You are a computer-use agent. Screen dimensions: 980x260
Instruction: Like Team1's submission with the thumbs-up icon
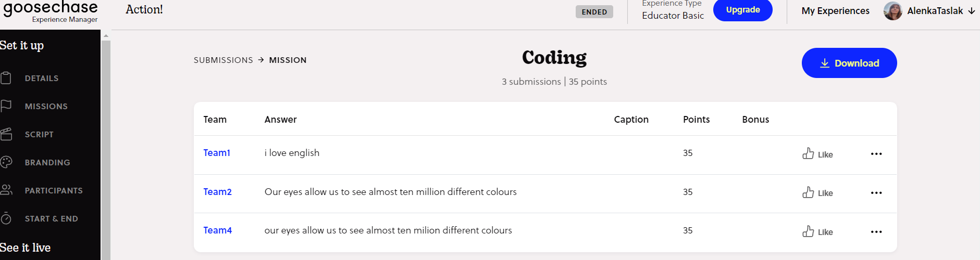click(x=808, y=153)
